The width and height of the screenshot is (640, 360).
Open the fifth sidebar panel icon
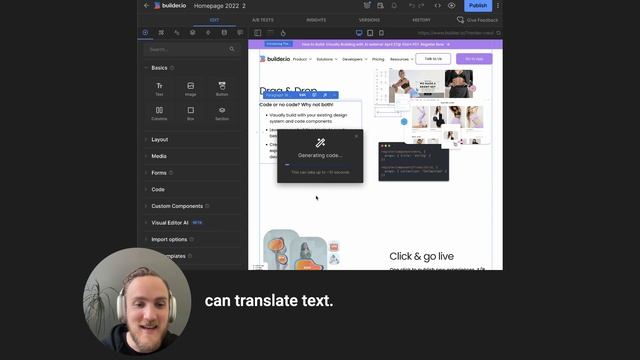point(208,32)
